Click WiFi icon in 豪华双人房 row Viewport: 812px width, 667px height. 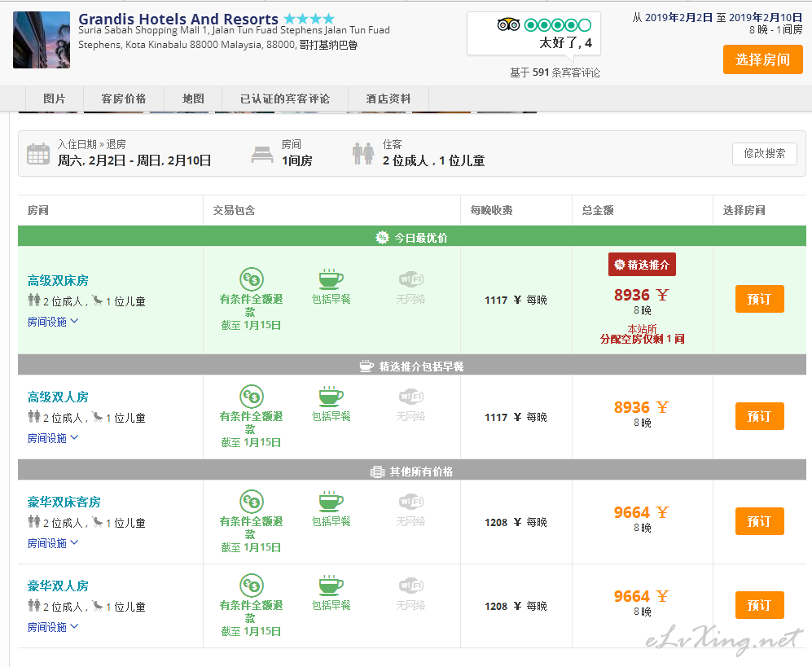pos(411,586)
